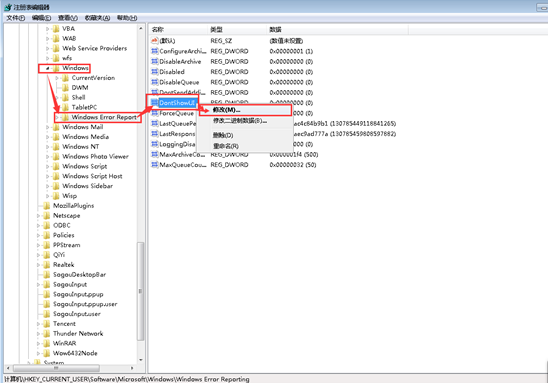Open the 帮助(H) menu

[127, 18]
